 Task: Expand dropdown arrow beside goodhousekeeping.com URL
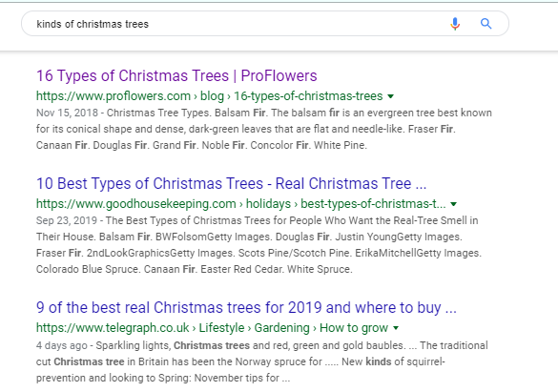pyautogui.click(x=453, y=204)
